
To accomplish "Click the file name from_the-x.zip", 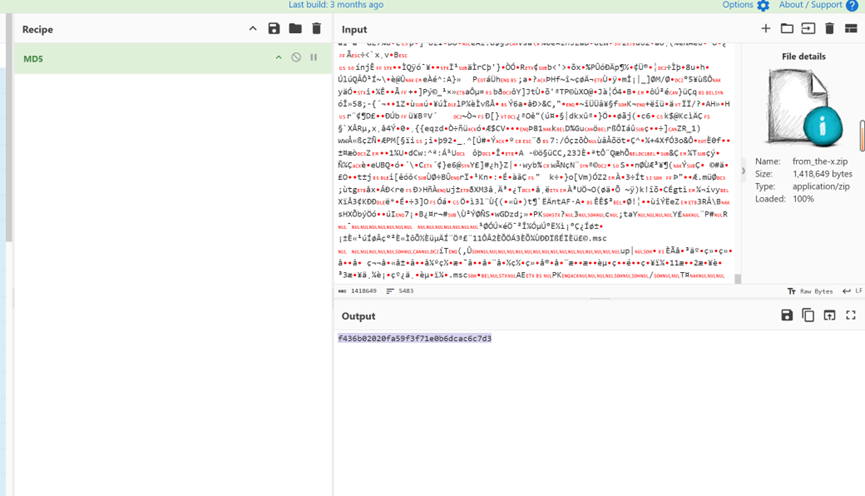I will (x=820, y=161).
